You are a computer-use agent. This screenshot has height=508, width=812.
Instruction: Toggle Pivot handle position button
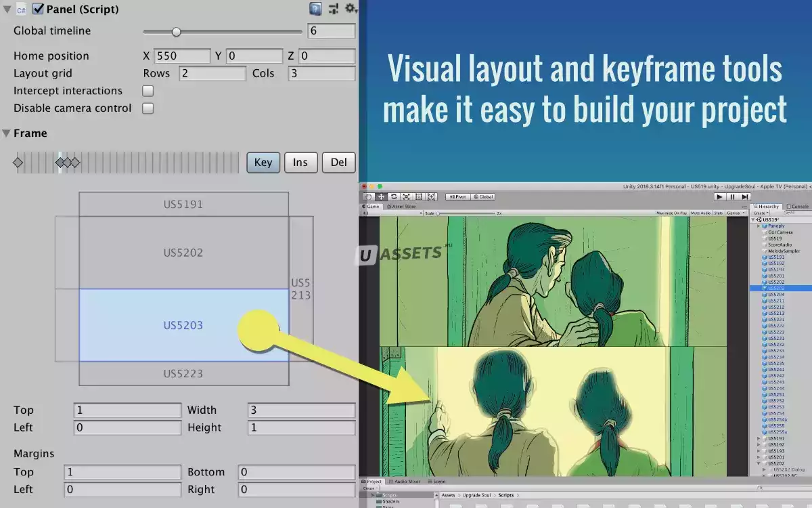(457, 197)
